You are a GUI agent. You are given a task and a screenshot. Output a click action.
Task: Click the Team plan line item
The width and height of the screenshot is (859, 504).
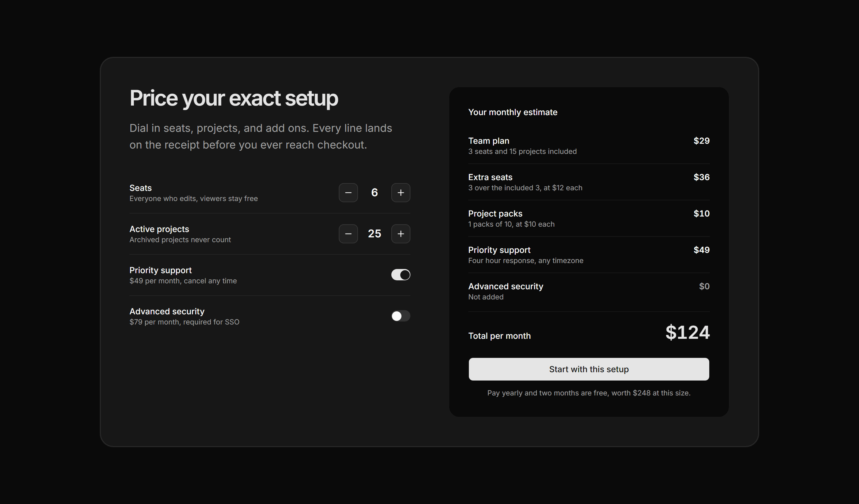tap(589, 146)
